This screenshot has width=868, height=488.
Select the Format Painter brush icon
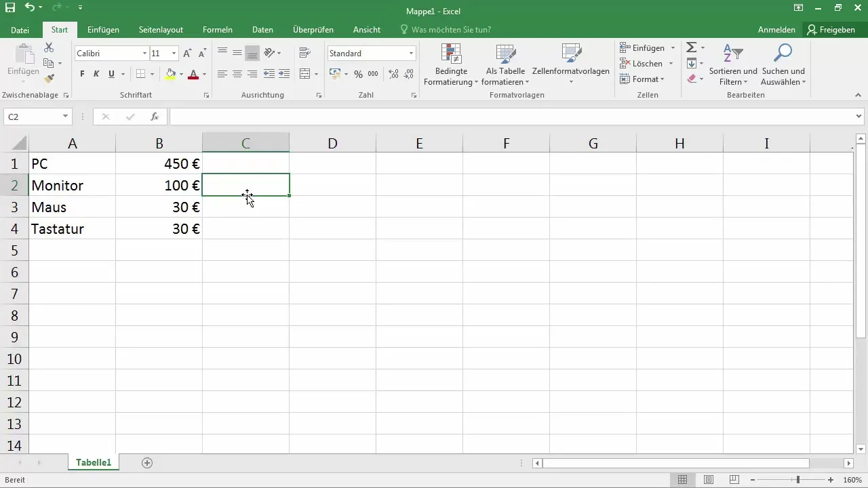pos(49,79)
